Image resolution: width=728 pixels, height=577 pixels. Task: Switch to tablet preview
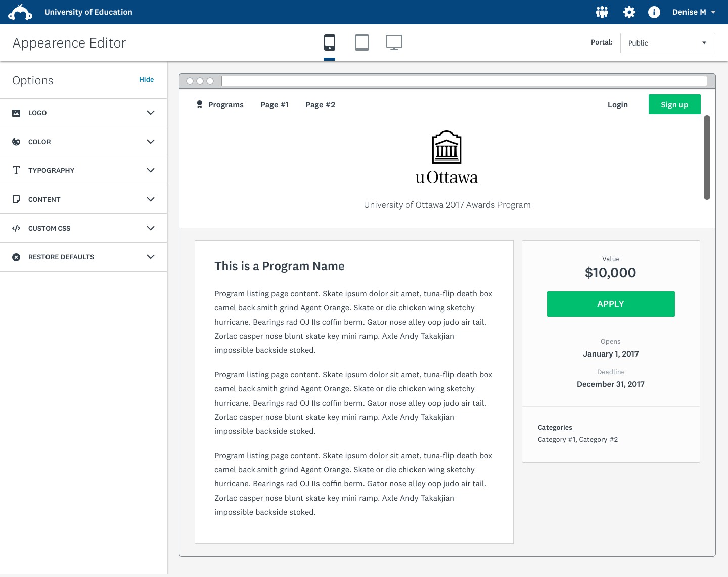[362, 42]
